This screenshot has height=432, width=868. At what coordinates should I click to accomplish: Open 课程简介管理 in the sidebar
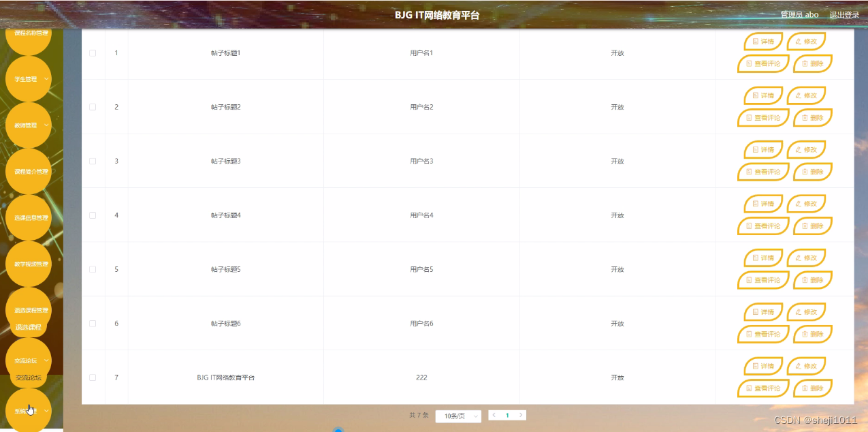tap(28, 171)
